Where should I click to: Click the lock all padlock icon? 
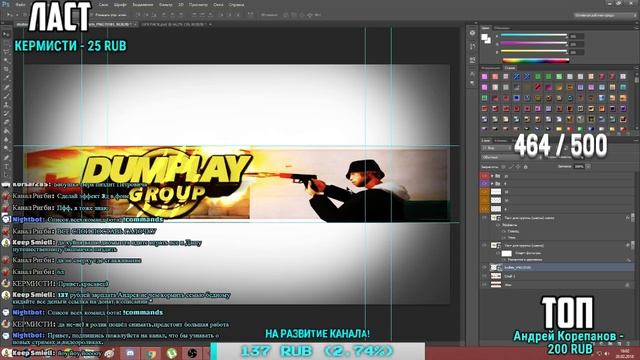(526, 167)
